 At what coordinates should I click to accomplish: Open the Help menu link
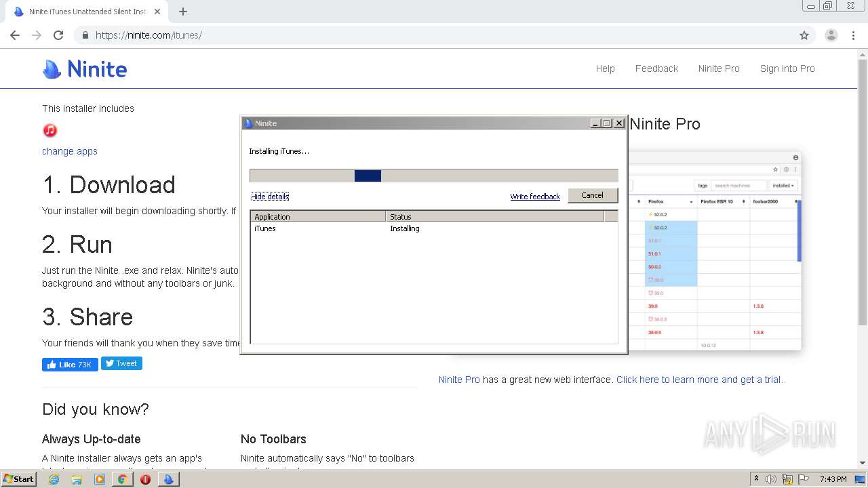click(x=606, y=68)
